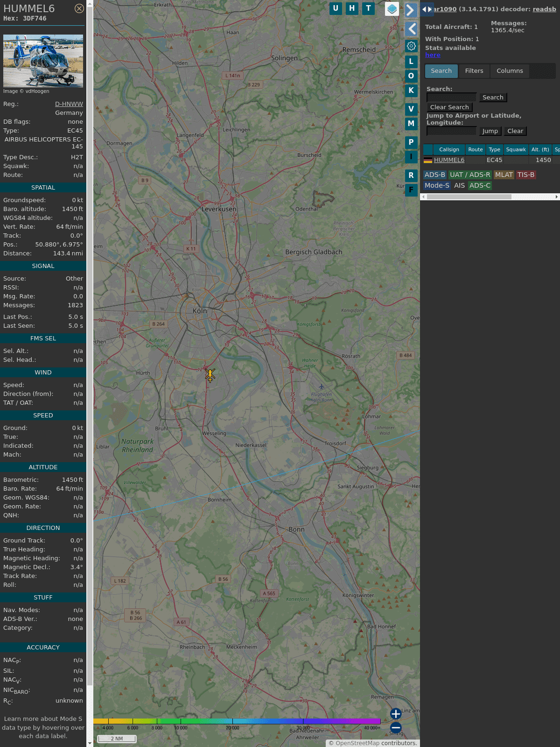Click the Köln/Bonn airport plane icon
Viewport: 560px width, 747px height.
(321, 387)
